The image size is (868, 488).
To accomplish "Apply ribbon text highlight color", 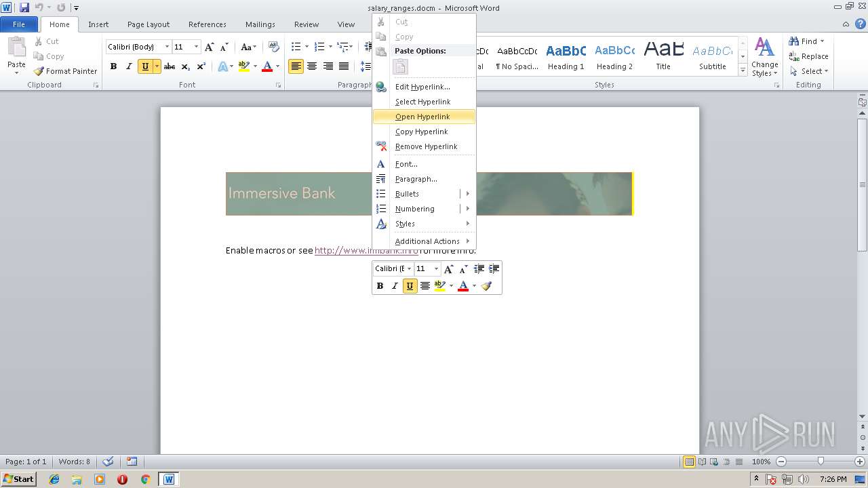I will pos(244,66).
